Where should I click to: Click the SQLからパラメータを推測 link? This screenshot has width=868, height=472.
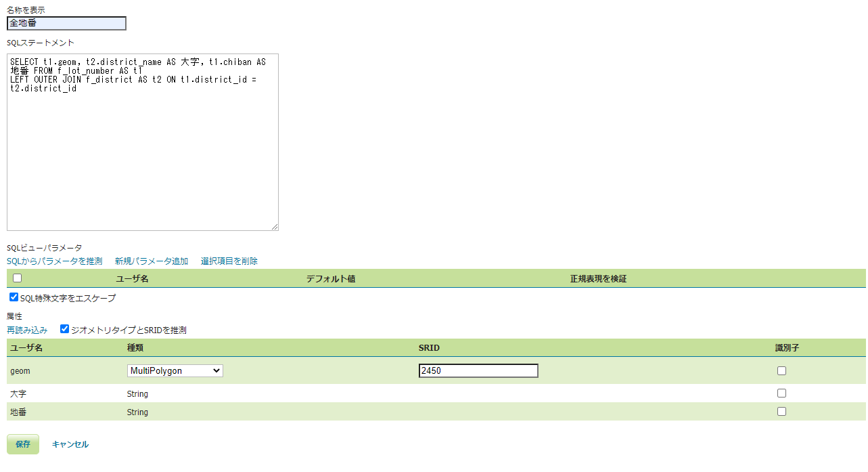point(55,261)
